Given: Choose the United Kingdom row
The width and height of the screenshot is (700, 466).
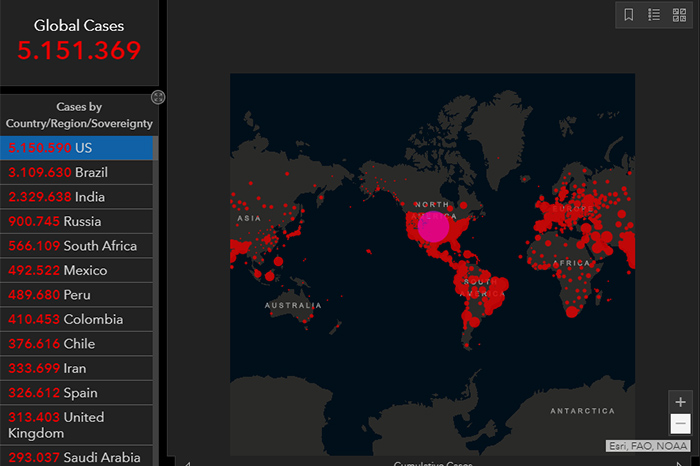Looking at the screenshot, I should pyautogui.click(x=76, y=425).
